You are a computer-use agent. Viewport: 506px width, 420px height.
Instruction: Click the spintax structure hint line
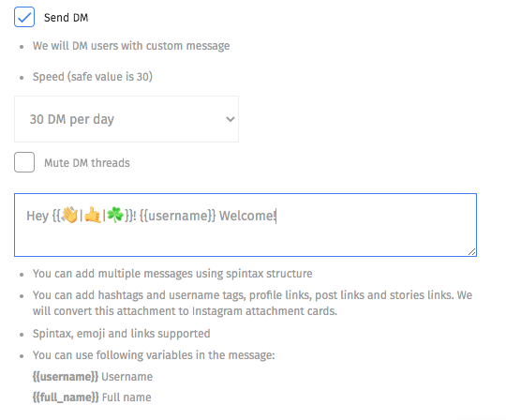pos(172,274)
